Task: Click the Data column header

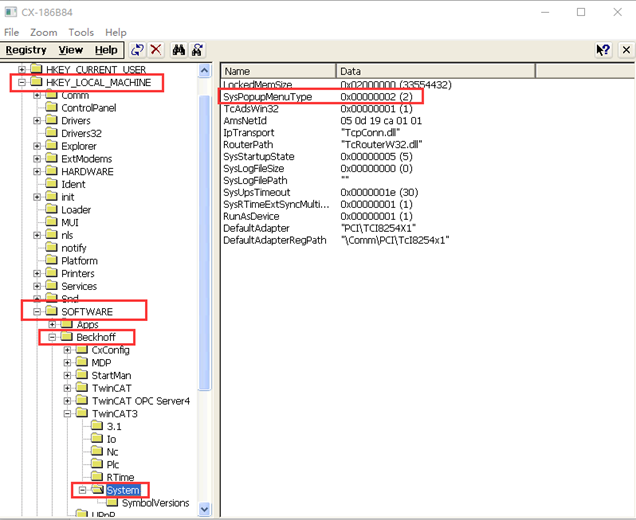Action: coord(436,71)
